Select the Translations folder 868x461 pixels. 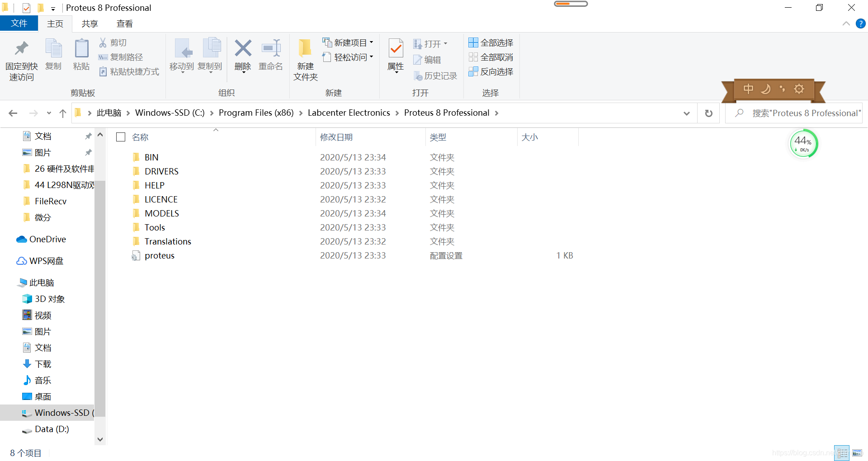click(x=168, y=241)
